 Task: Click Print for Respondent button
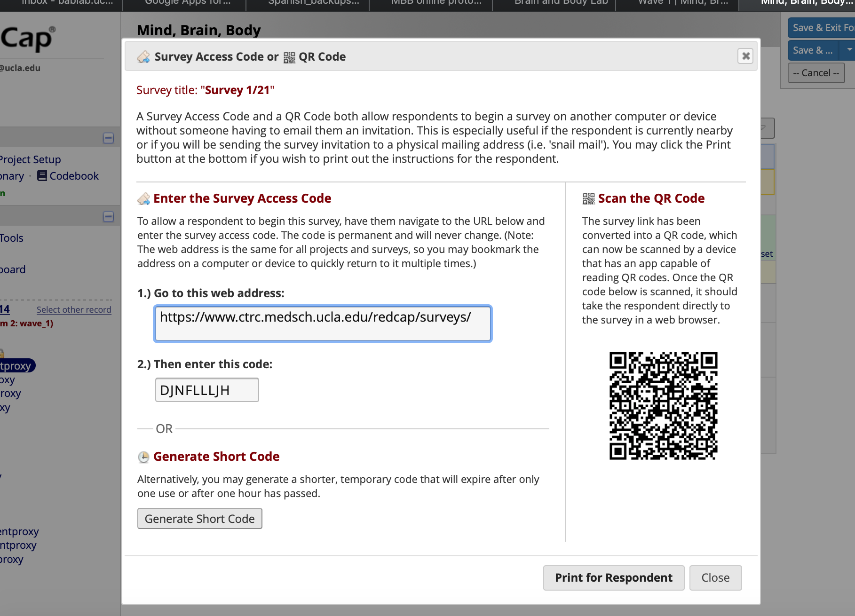[614, 577]
